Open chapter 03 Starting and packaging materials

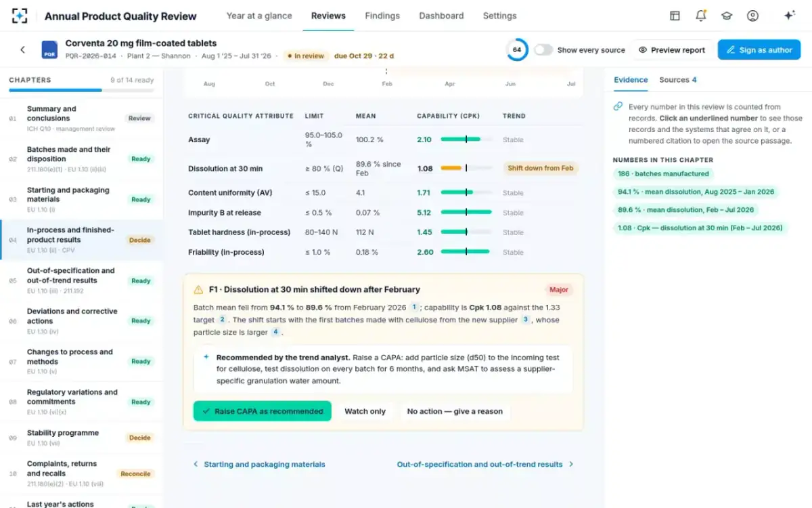(x=81, y=200)
